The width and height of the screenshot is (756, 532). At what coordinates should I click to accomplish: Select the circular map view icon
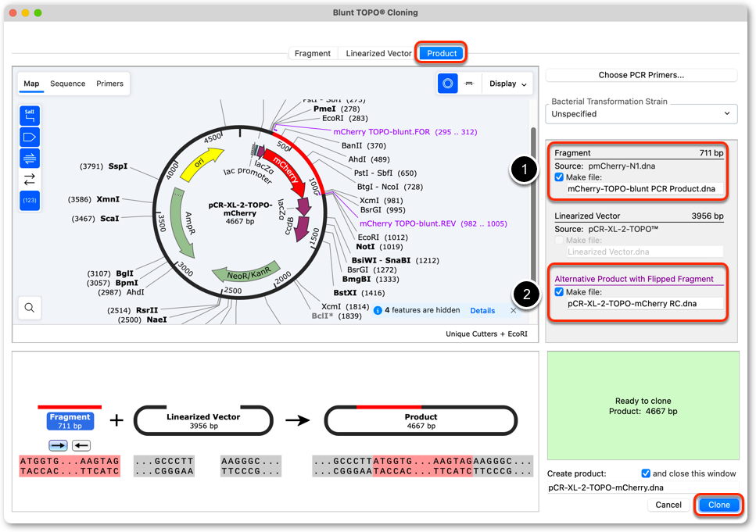point(447,84)
